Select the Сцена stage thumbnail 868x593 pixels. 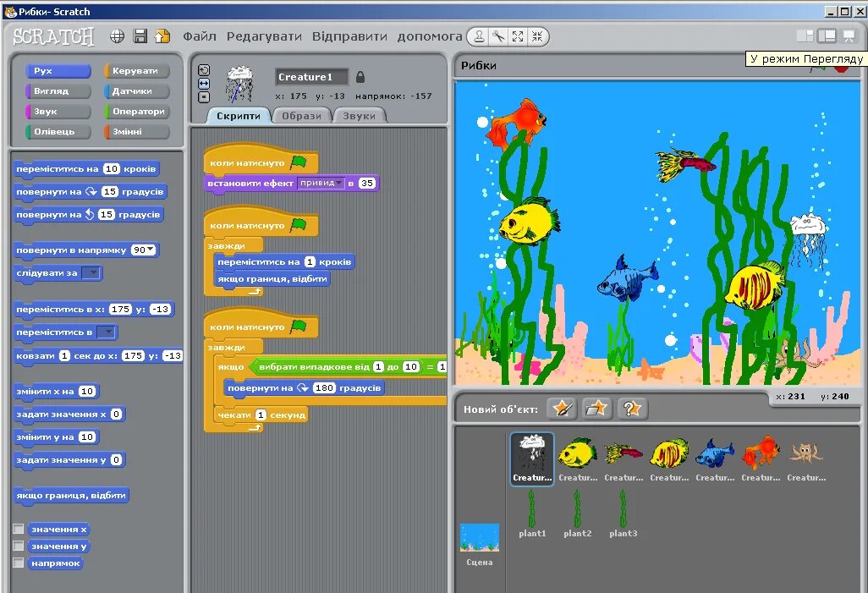tap(480, 544)
